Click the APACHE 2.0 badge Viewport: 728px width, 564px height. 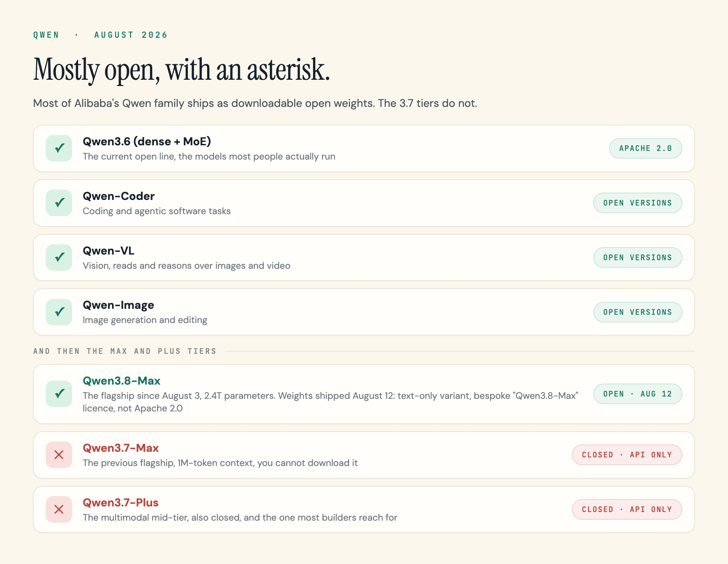[645, 148]
